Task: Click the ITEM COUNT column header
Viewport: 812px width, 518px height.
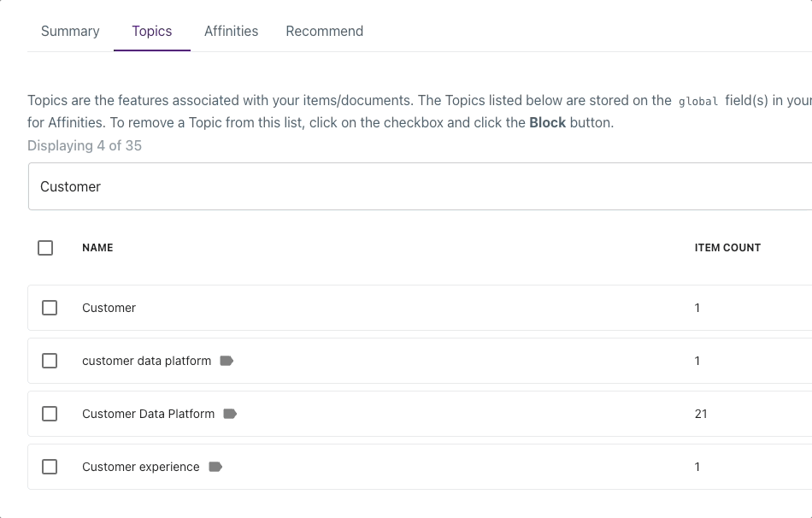Action: tap(727, 248)
